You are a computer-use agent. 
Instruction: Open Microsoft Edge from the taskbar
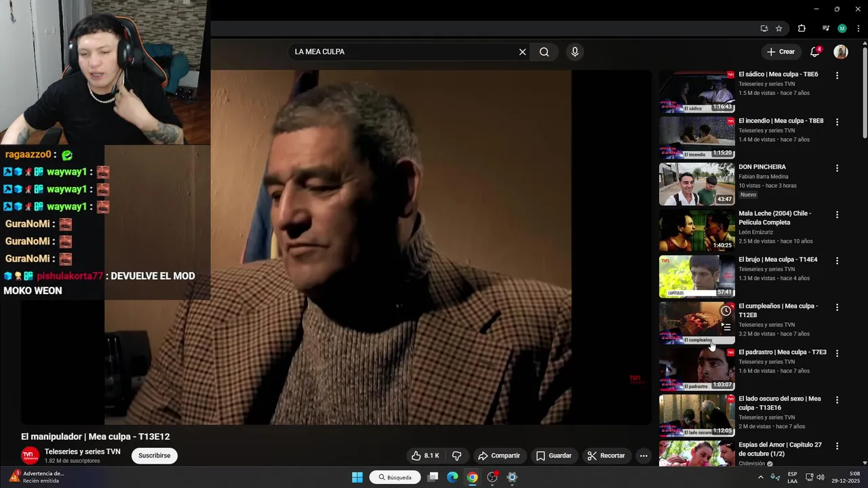[452, 477]
